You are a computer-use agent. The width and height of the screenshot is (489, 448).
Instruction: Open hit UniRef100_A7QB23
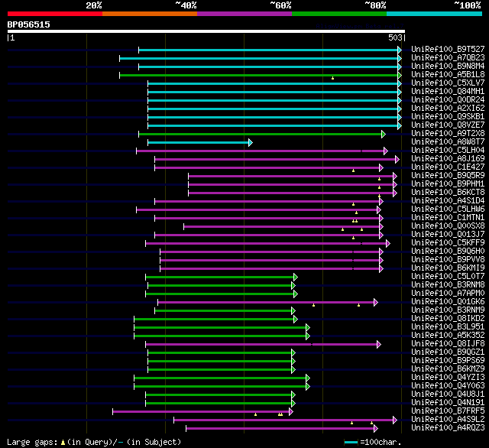[x=448, y=57]
